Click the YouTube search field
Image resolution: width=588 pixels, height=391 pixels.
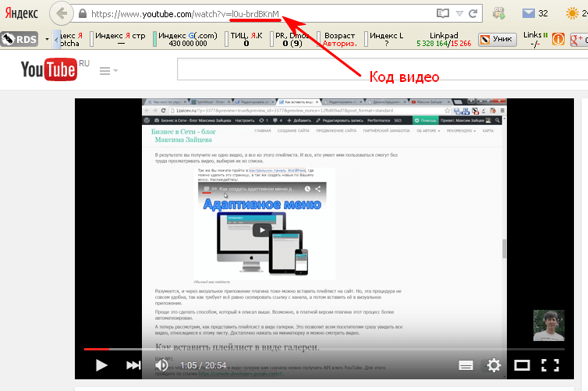tap(382, 69)
